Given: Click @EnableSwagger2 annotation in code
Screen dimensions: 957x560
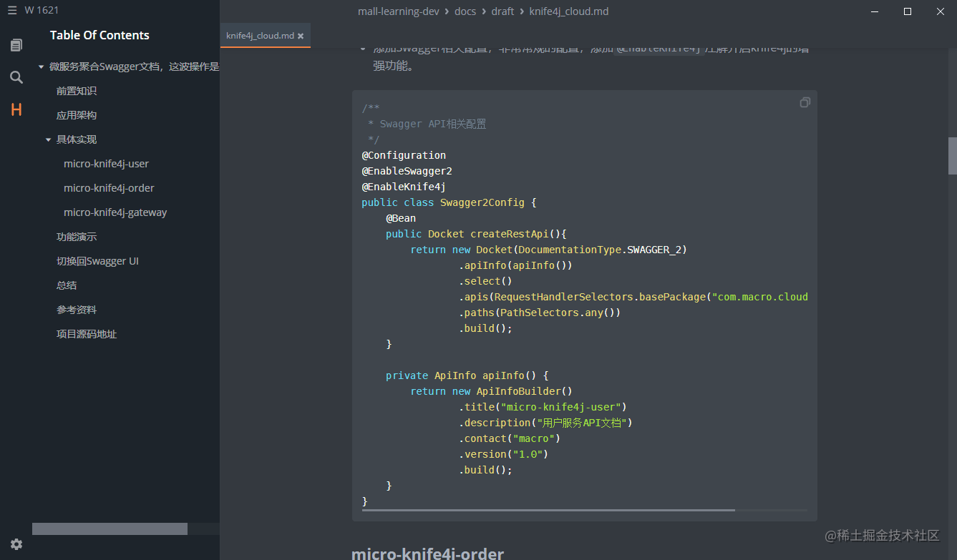Looking at the screenshot, I should pos(407,171).
